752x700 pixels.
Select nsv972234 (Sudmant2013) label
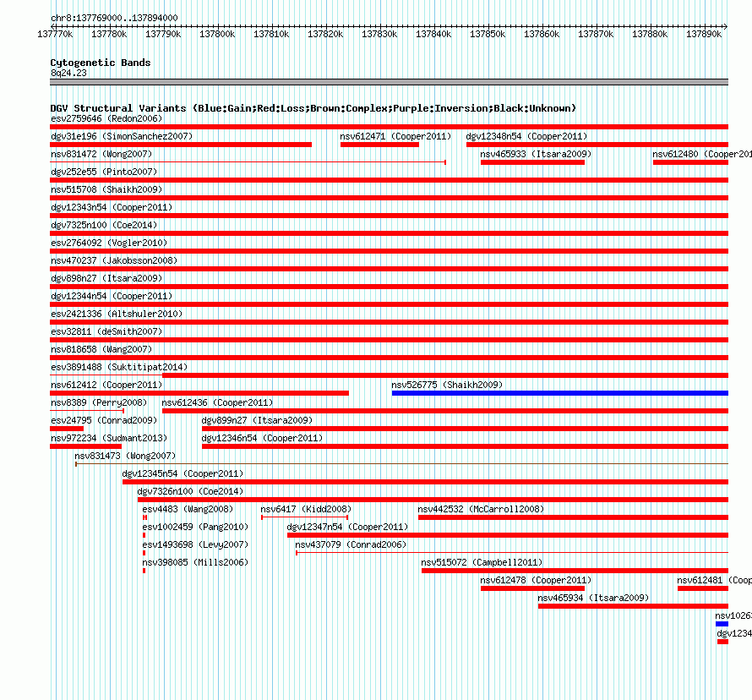[x=109, y=438]
